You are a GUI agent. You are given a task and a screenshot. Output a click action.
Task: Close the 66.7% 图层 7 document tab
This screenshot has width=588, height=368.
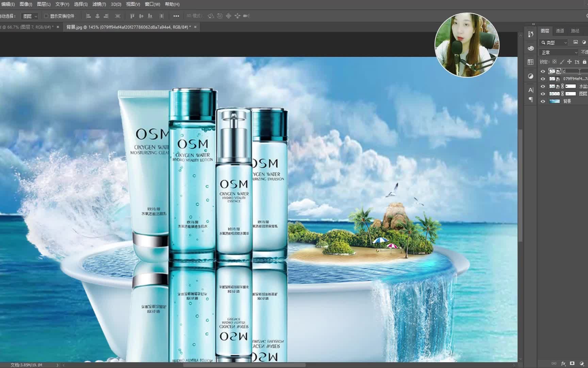58,27
